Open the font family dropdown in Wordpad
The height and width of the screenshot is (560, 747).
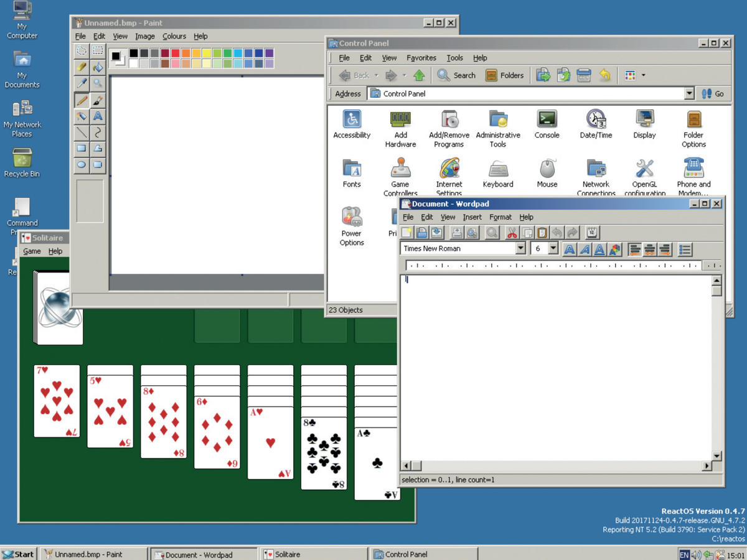pos(520,248)
